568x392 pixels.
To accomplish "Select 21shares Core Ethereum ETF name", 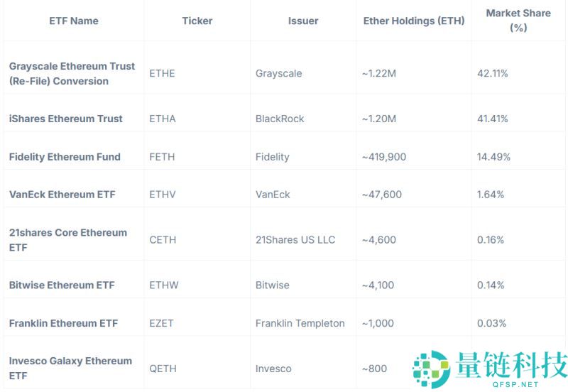I will (68, 239).
